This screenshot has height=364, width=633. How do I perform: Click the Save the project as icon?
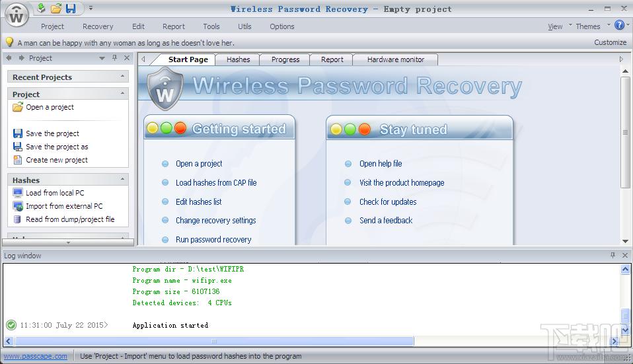[18, 147]
